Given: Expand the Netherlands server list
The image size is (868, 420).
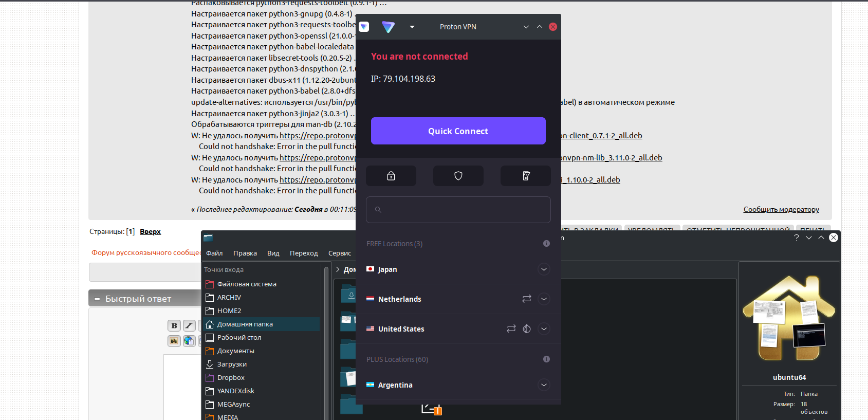Looking at the screenshot, I should pyautogui.click(x=544, y=299).
